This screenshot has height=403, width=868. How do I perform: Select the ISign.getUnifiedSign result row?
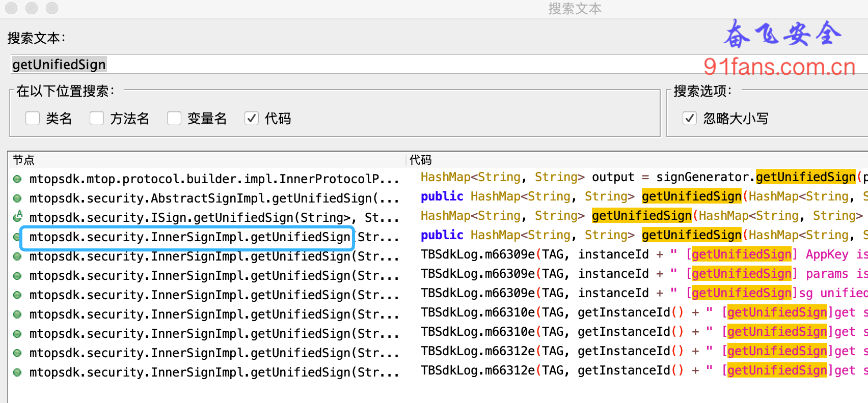[214, 218]
